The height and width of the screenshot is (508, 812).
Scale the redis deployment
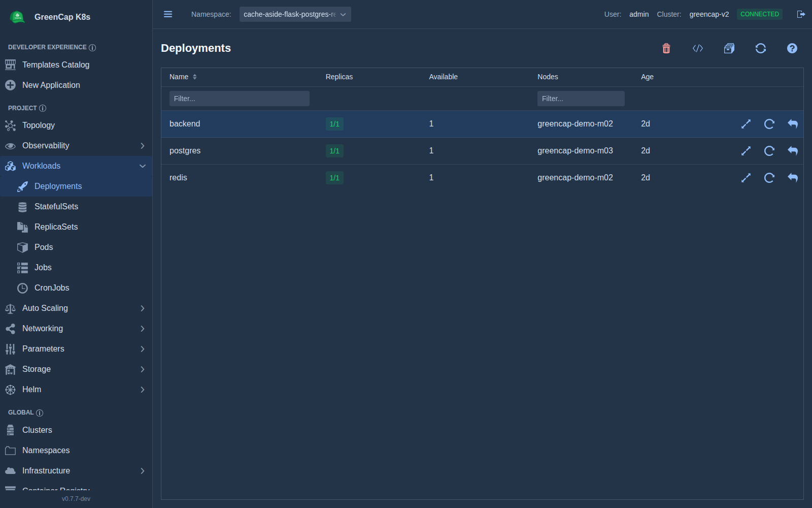click(x=746, y=178)
